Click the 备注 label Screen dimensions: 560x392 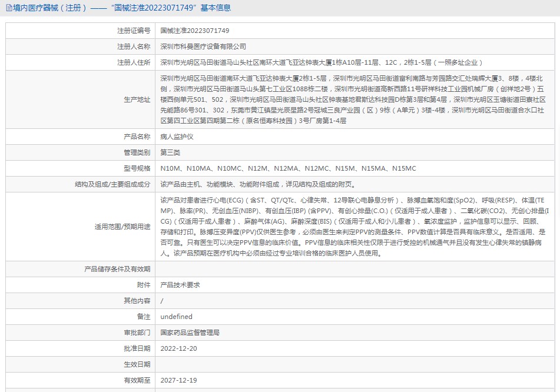click(x=144, y=317)
